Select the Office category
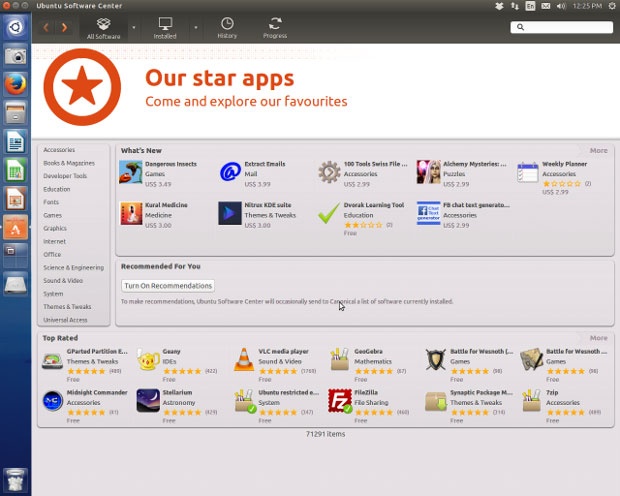This screenshot has height=496, width=620. 52,254
